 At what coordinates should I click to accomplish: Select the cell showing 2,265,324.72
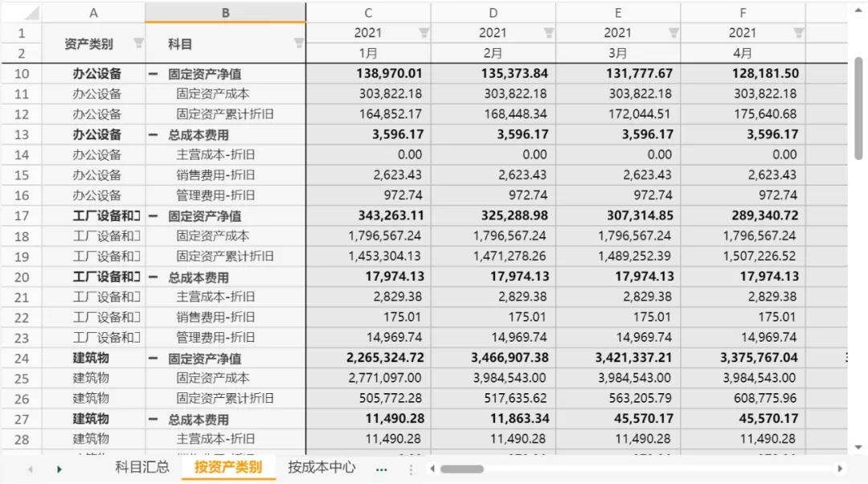(387, 358)
